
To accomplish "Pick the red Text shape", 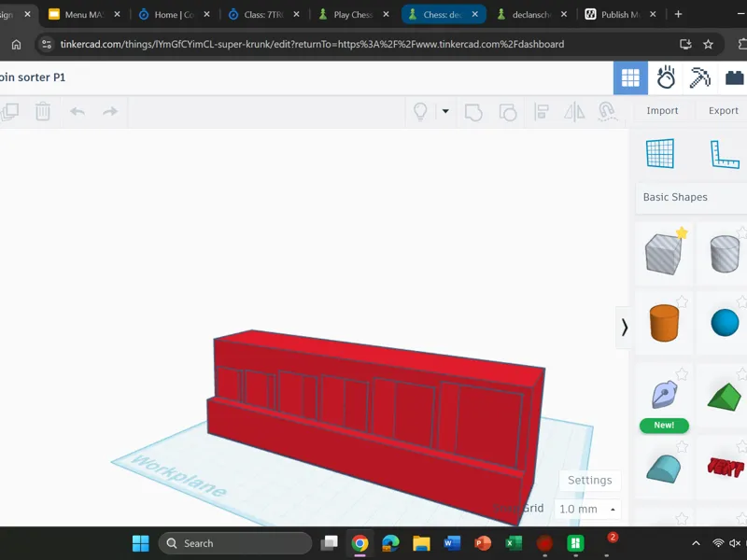I will pos(726,468).
